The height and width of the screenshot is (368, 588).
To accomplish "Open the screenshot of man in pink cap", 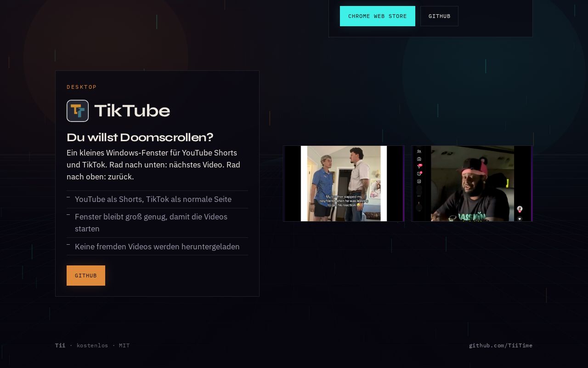I will 472,184.
